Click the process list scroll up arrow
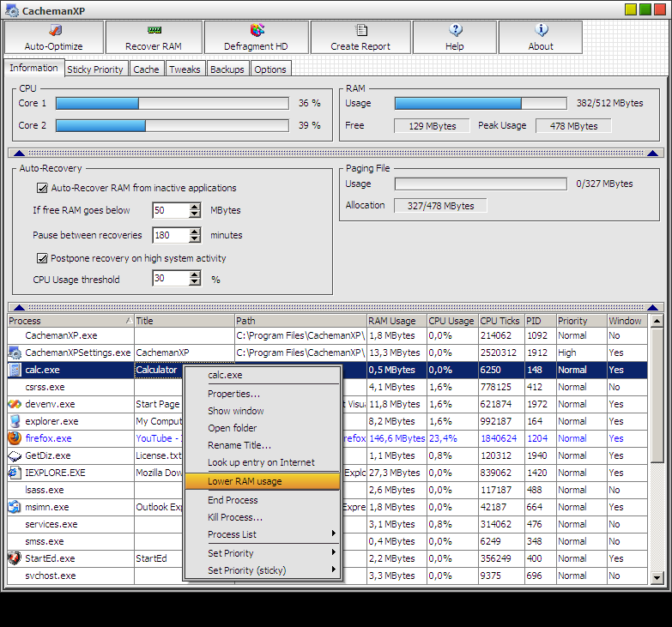Viewport: 672px width, 627px height. click(657, 321)
